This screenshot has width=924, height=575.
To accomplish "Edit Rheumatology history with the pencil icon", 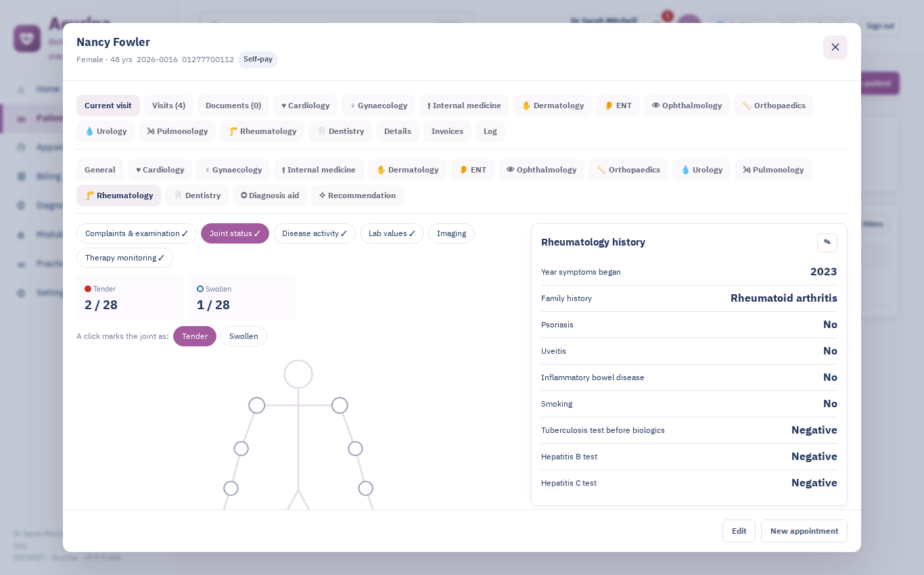I will click(827, 242).
